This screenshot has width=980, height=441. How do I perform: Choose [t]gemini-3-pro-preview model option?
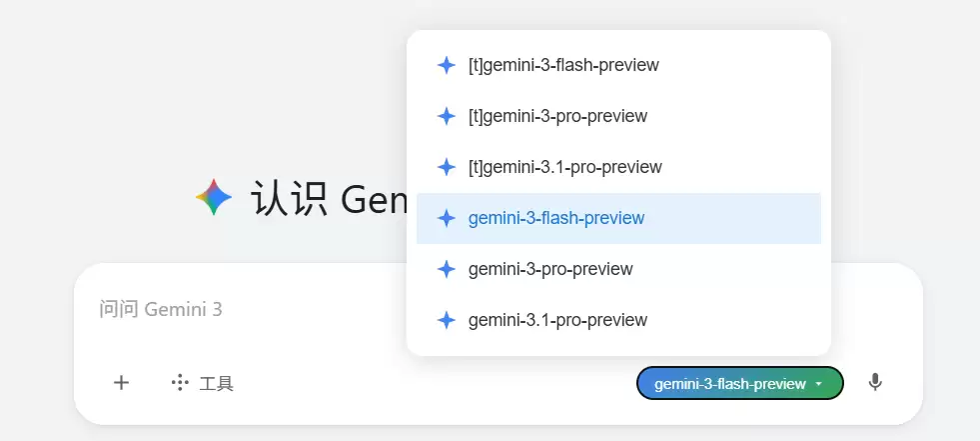coord(557,116)
